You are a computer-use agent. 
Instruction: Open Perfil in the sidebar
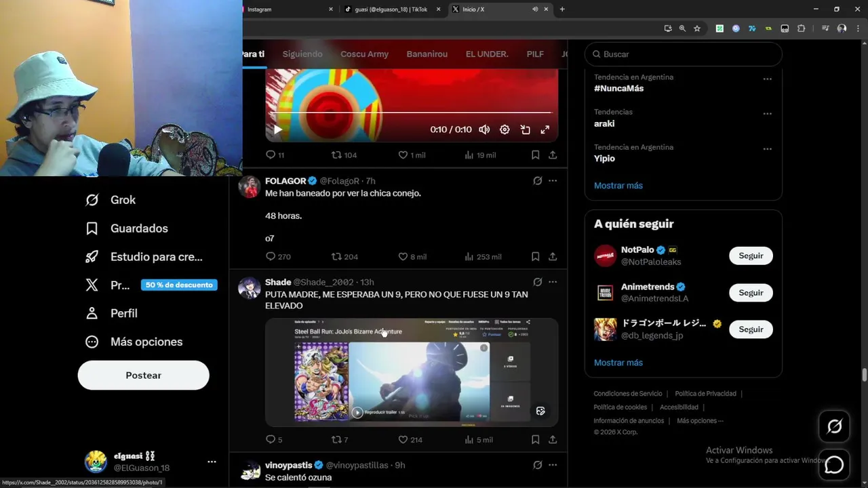click(111, 313)
